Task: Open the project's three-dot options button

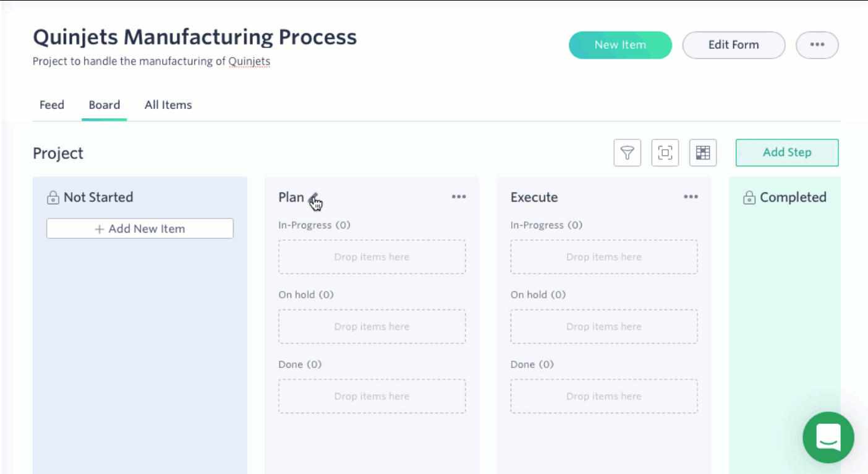Action: pyautogui.click(x=817, y=45)
